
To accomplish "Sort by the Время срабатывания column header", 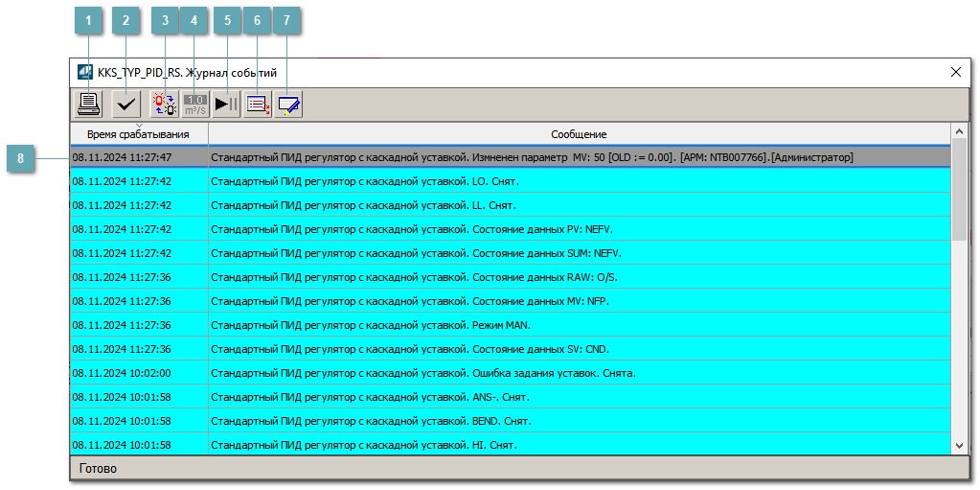I will pos(138,134).
